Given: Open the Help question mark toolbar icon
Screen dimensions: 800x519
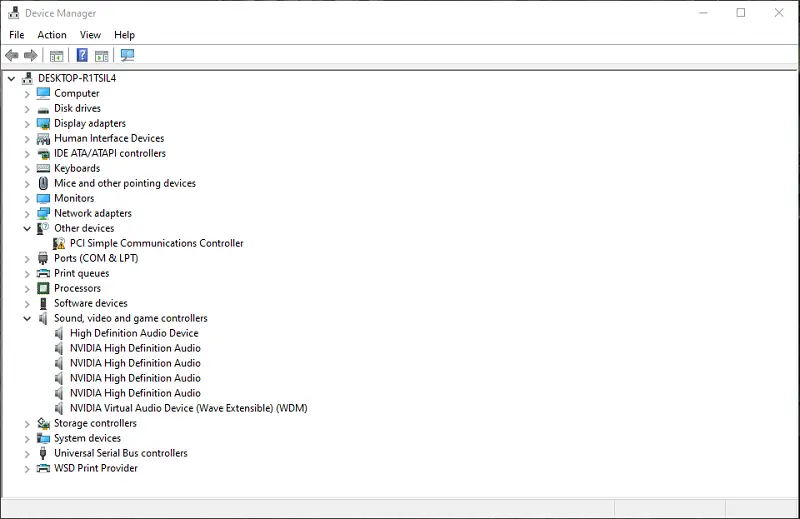Looking at the screenshot, I should (x=82, y=55).
